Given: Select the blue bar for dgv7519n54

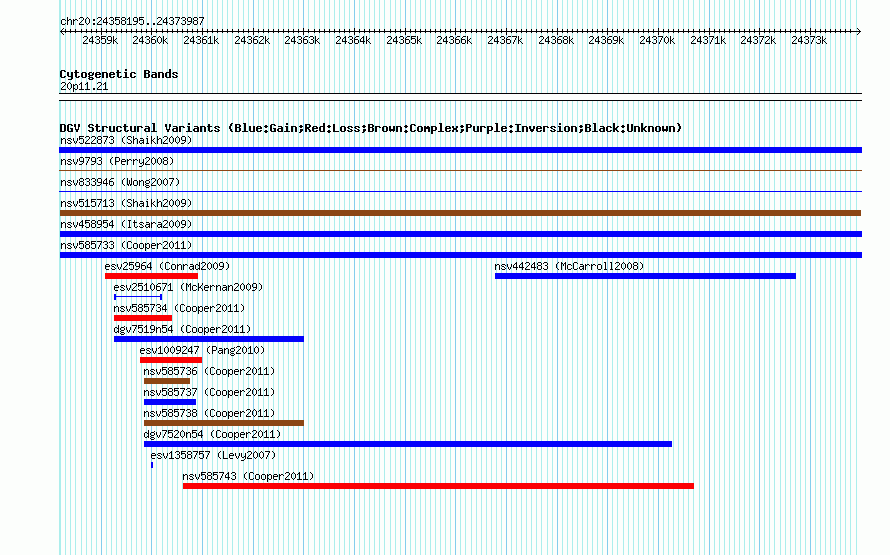Looking at the screenshot, I should click(209, 339).
